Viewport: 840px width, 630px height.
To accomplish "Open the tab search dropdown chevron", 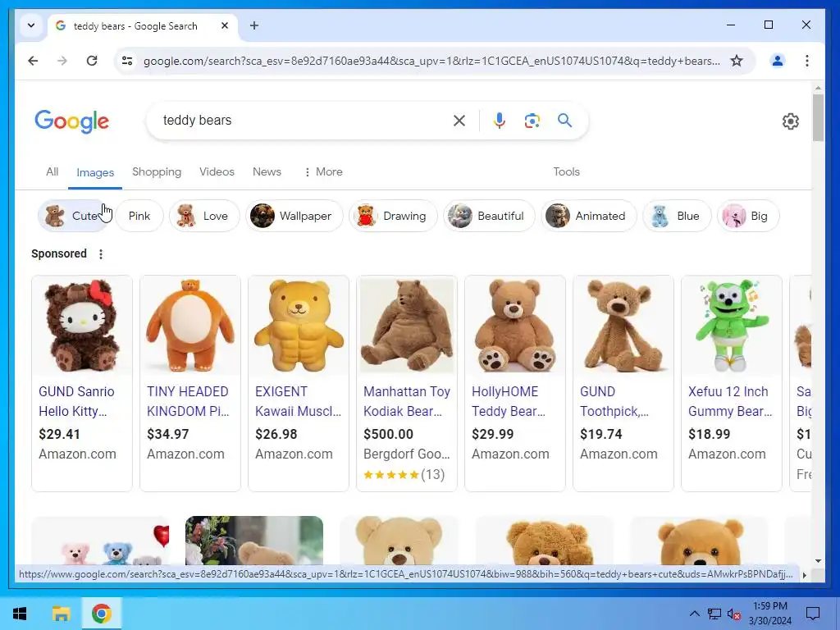I will pos(31,25).
